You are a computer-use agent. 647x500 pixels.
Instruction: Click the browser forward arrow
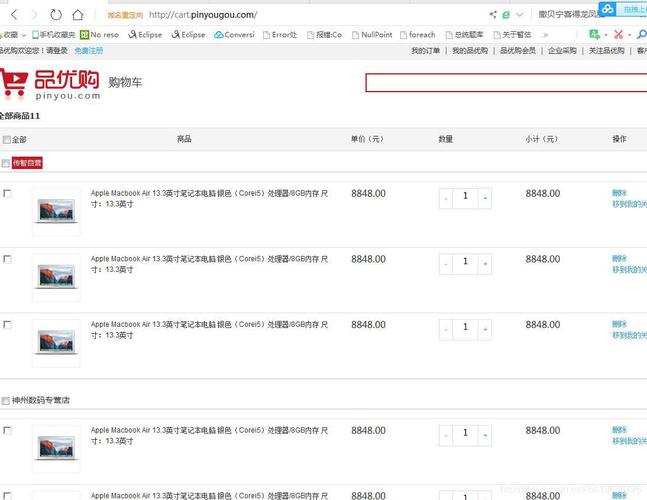point(35,15)
